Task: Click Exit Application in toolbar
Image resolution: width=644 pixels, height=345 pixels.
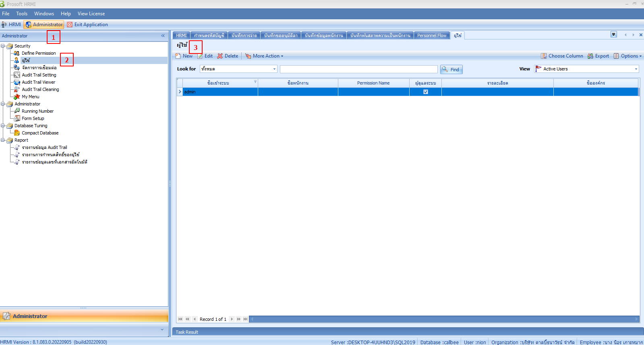Action: 87,25
